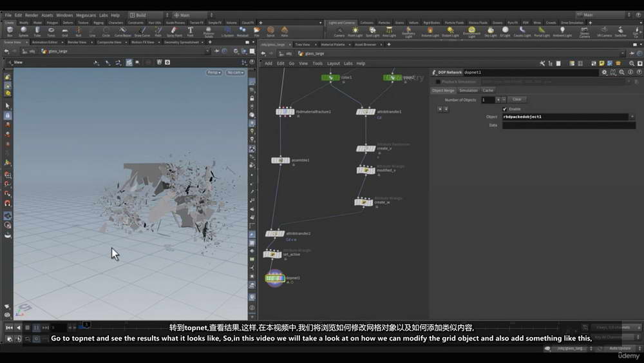Click the Data input field
Viewport: 644px width, 363px height.
tap(569, 125)
